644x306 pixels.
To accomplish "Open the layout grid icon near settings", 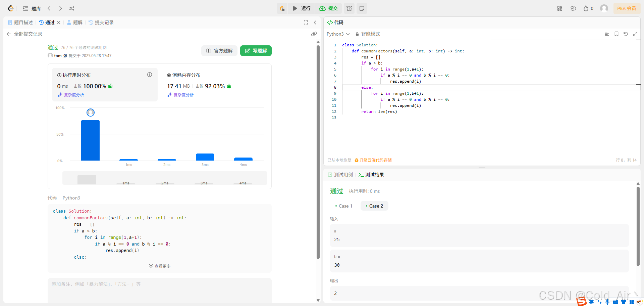I will pyautogui.click(x=559, y=8).
